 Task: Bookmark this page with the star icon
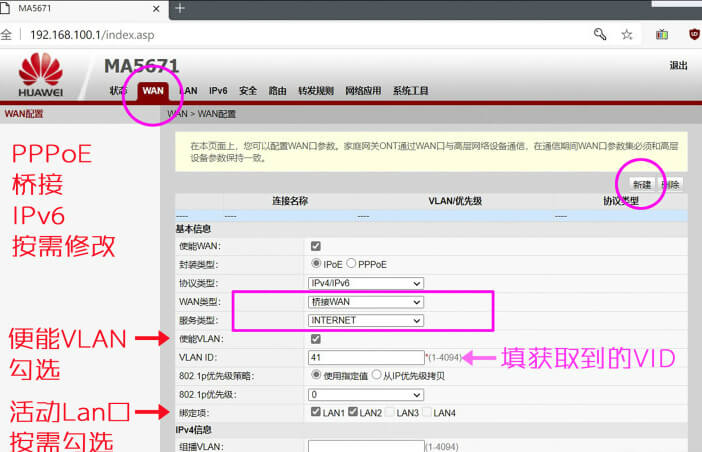[627, 34]
